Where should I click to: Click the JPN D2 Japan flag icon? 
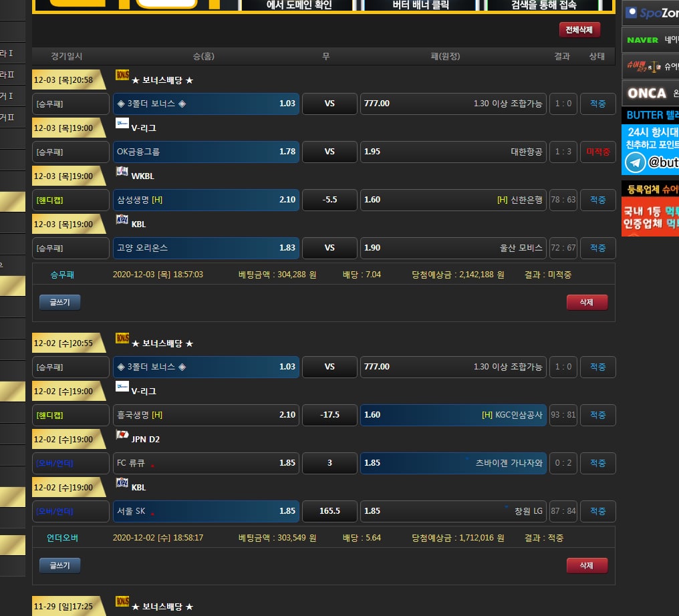pos(122,435)
